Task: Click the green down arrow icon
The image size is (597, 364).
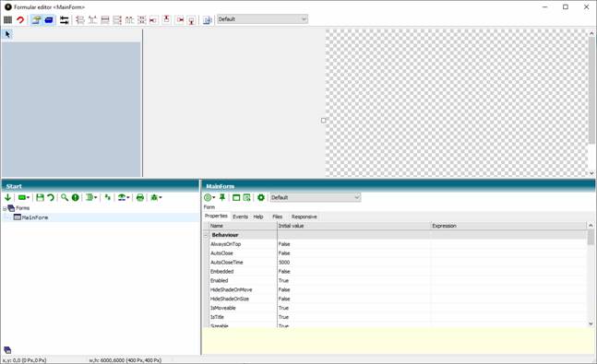Action: [x=7, y=197]
